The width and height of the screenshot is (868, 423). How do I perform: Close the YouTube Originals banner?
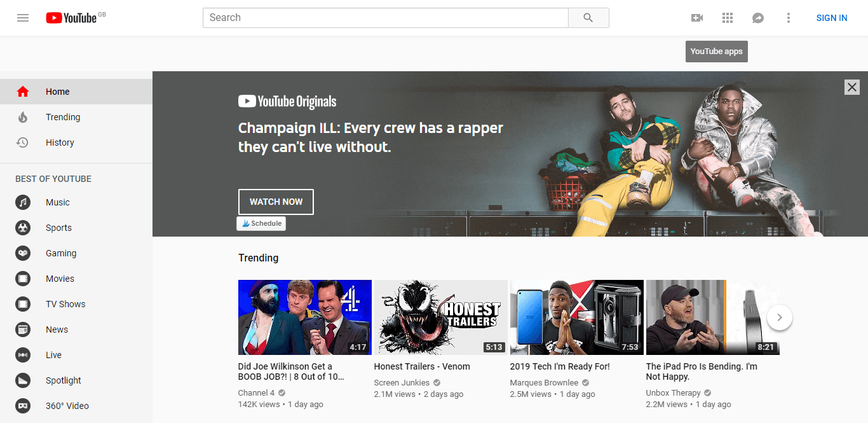[852, 87]
